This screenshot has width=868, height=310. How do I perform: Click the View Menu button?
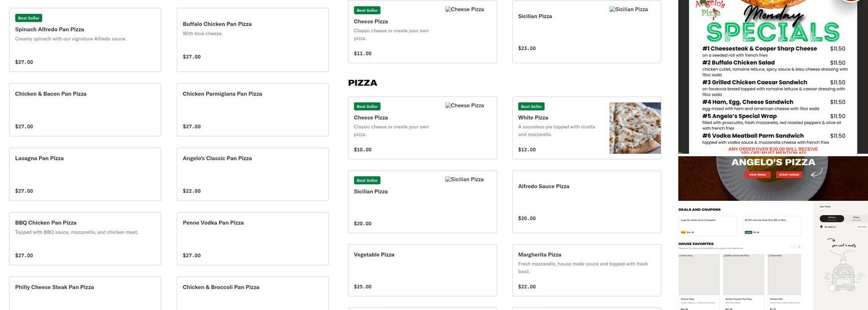click(758, 175)
